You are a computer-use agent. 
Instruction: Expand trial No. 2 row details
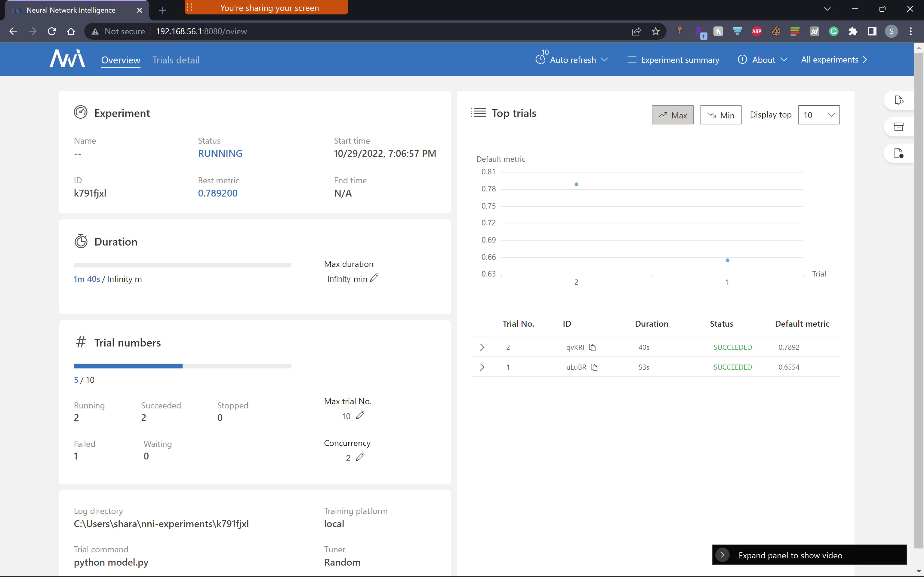click(482, 347)
